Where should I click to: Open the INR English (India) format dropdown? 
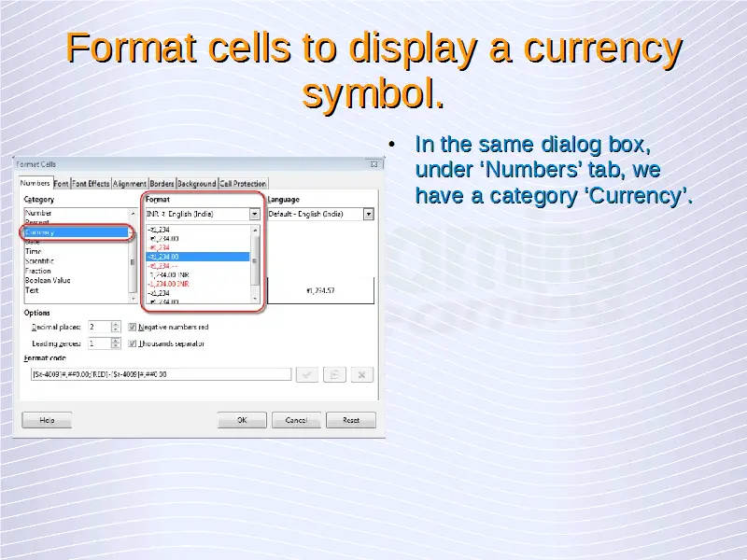click(254, 214)
